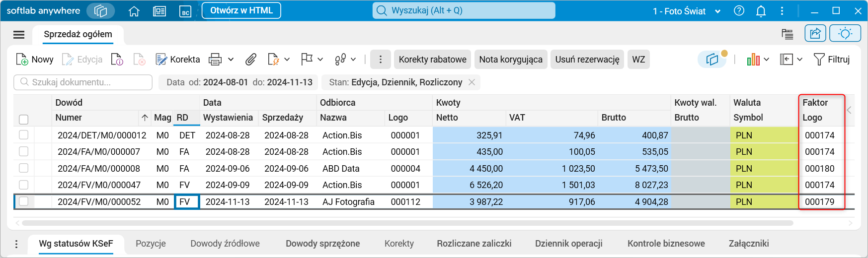The image size is (868, 258).
Task: Switch to Sprzedaż ogółem tab
Action: click(78, 34)
